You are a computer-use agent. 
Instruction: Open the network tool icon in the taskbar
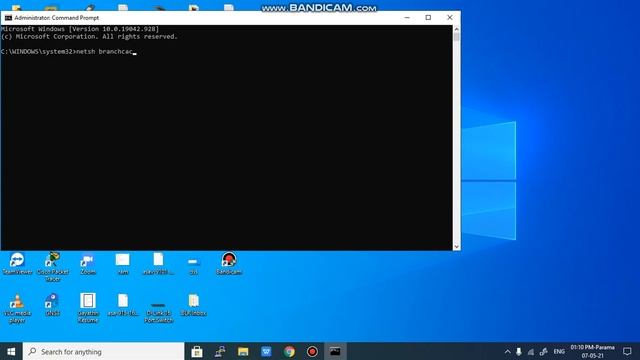pos(220,351)
